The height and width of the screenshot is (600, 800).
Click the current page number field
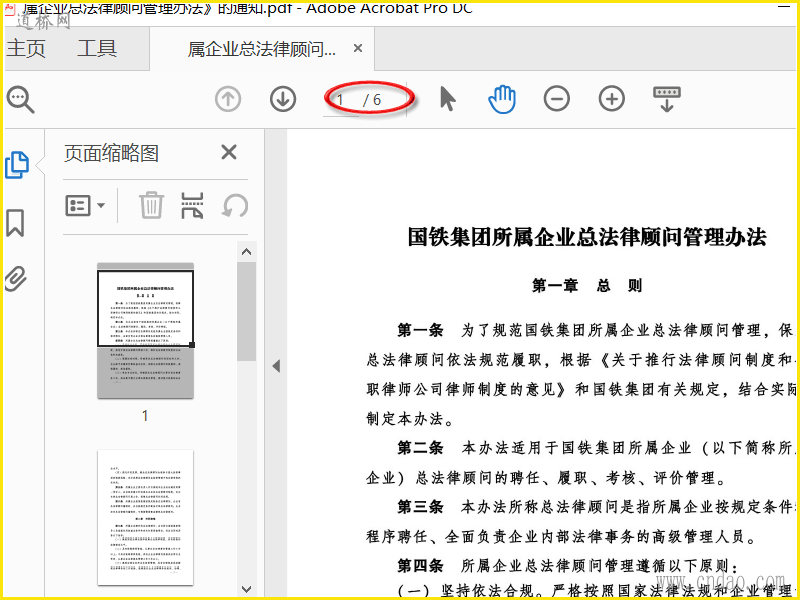coord(341,100)
